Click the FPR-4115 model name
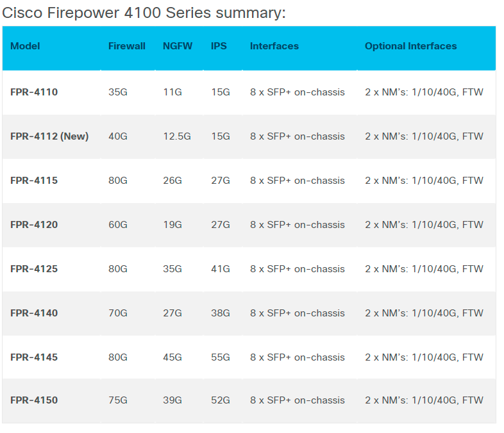 click(x=34, y=181)
